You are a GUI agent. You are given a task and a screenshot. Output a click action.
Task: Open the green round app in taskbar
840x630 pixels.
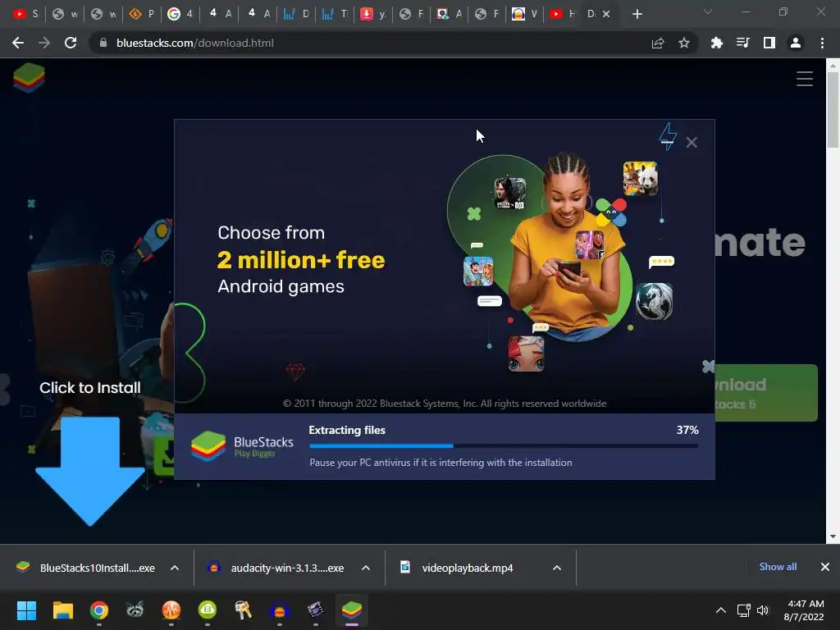pyautogui.click(x=208, y=610)
